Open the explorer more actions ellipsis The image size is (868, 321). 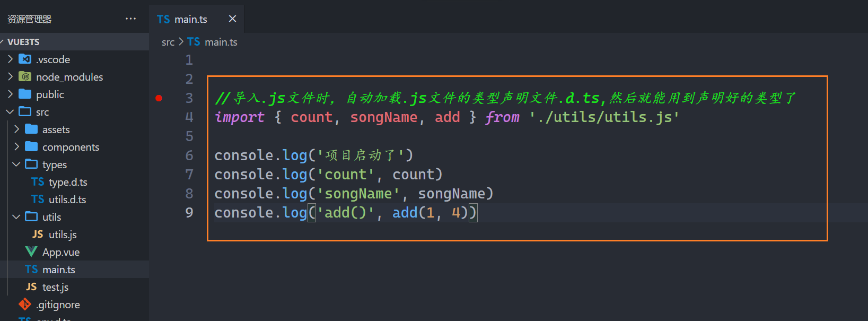pos(130,19)
